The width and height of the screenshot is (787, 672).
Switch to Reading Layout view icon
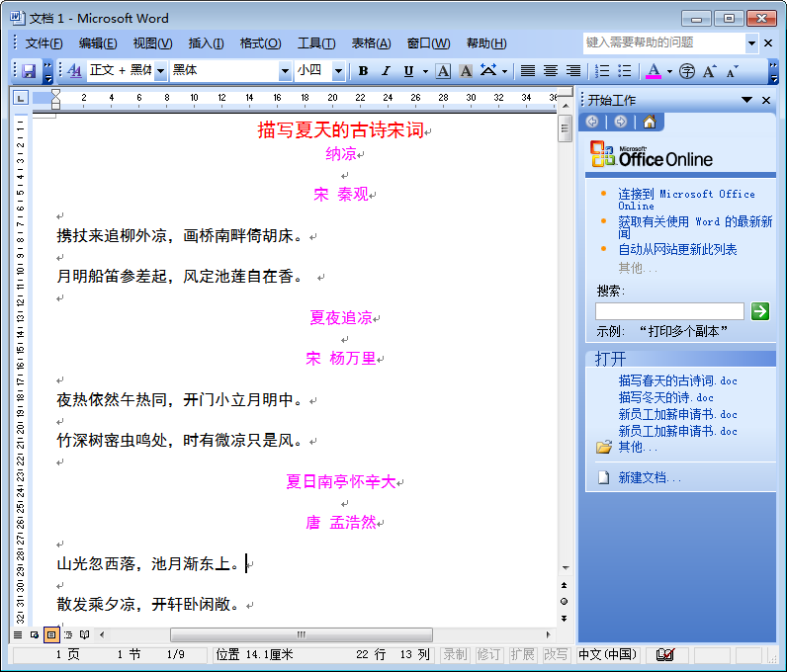click(84, 634)
